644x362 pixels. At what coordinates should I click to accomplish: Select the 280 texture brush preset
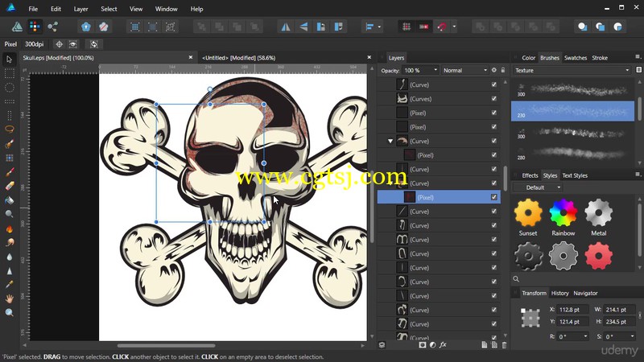pyautogui.click(x=573, y=153)
